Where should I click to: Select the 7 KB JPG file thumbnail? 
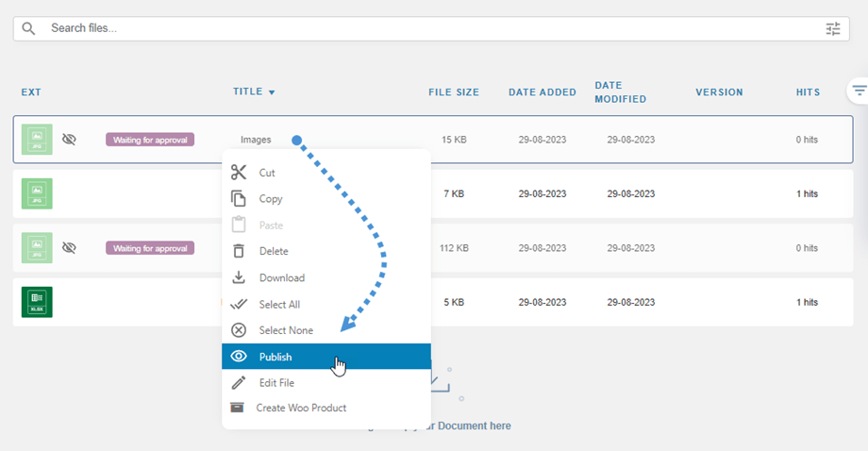(37, 193)
